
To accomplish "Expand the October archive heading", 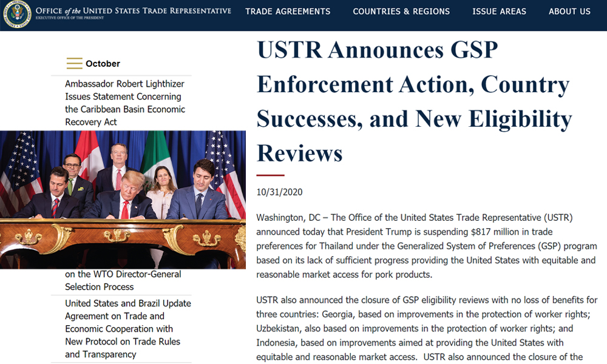I will pos(103,64).
